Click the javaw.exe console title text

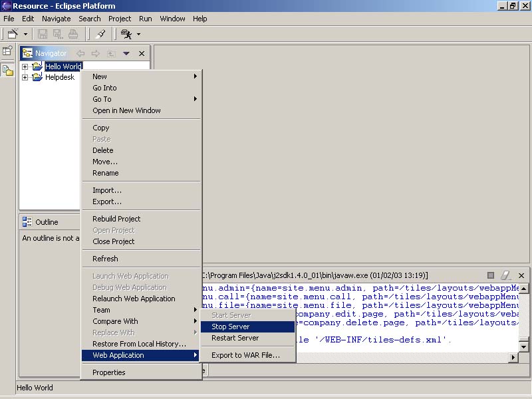coord(315,275)
